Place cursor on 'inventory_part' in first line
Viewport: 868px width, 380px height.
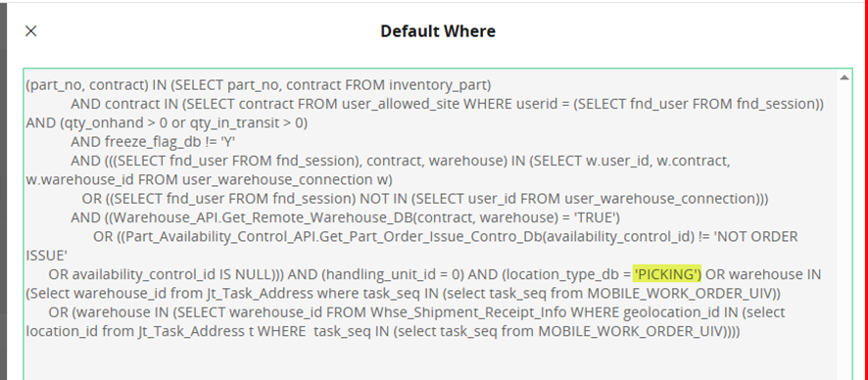[440, 85]
